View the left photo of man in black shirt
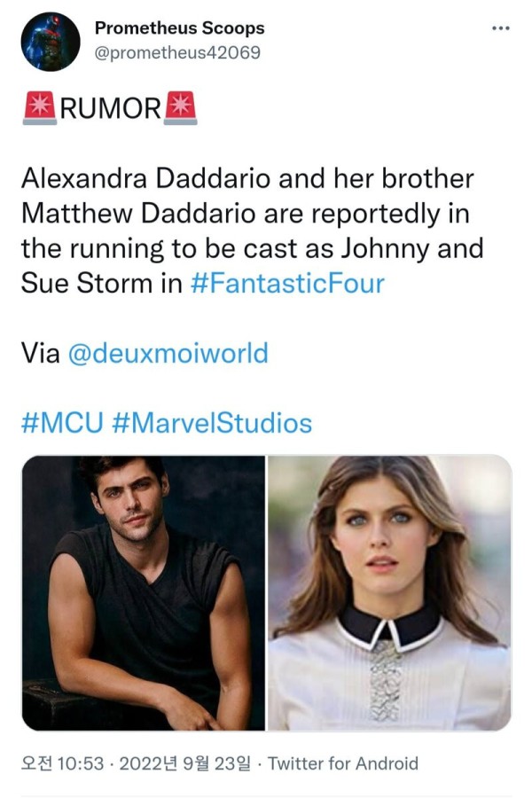The width and height of the screenshot is (532, 798). coord(143,593)
